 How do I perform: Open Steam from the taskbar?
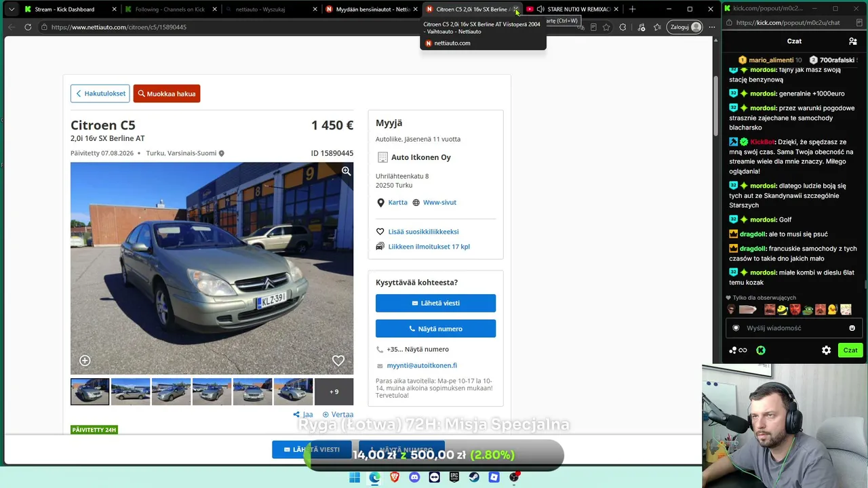coord(475,477)
